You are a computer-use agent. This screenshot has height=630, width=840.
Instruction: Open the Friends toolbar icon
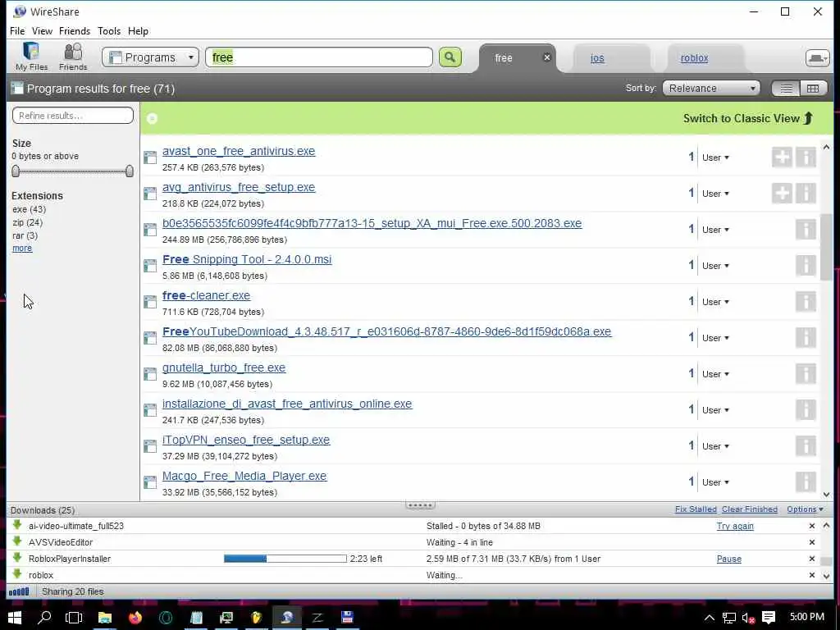coord(73,57)
